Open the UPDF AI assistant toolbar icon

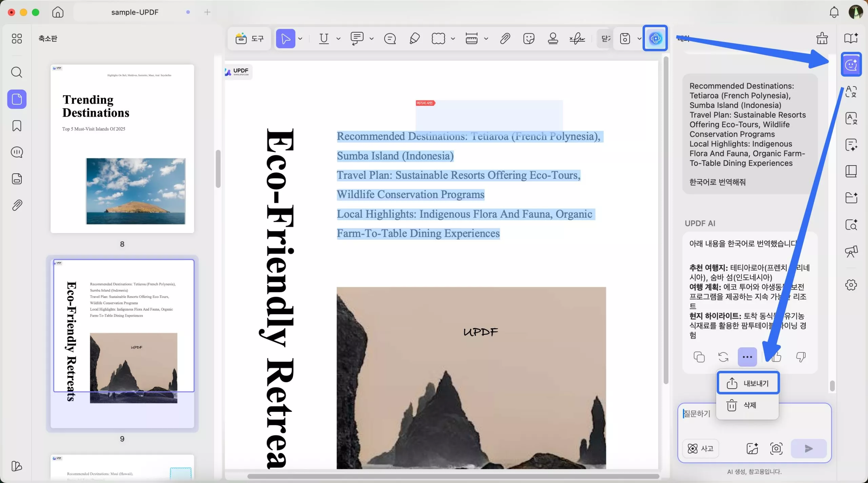click(x=655, y=38)
